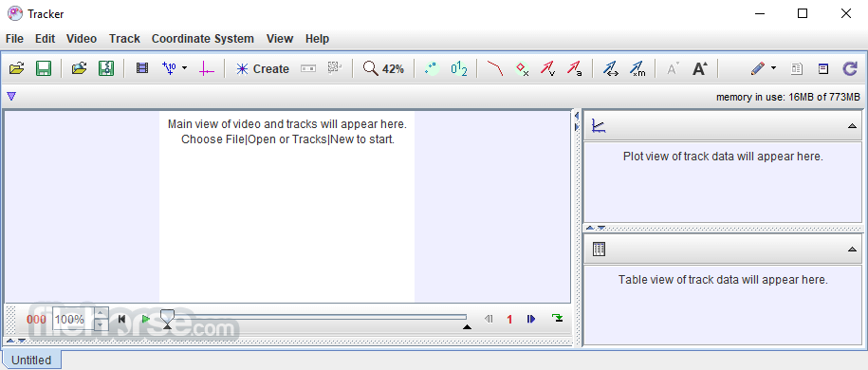868x370 pixels.
Task: Decrease playback rate with down spinner arrow
Action: 101,324
